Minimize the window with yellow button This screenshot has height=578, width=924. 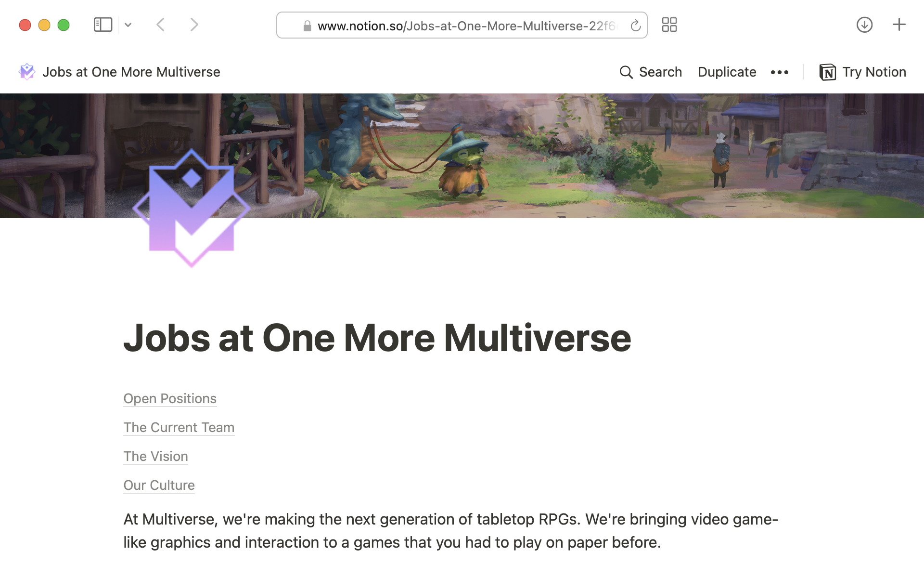click(44, 25)
